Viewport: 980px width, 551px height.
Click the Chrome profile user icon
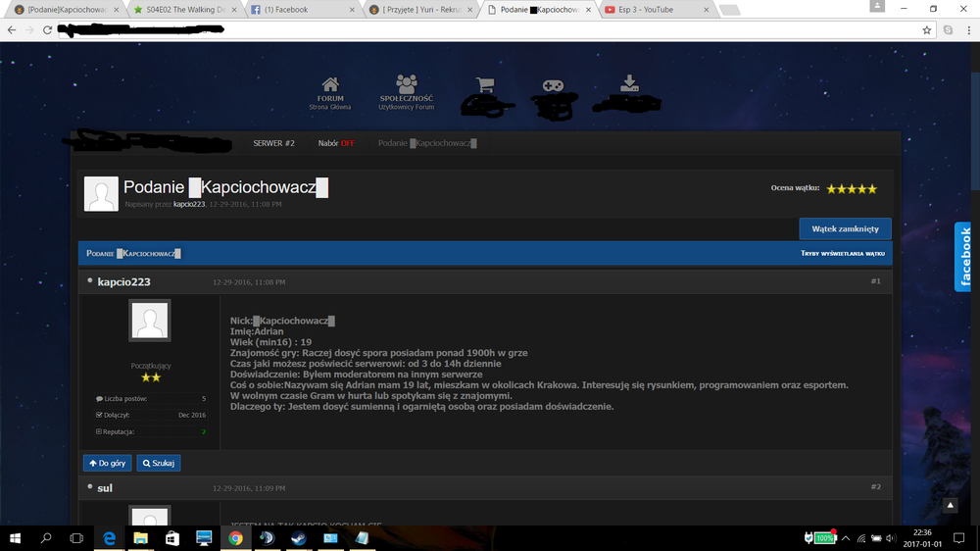[877, 6]
